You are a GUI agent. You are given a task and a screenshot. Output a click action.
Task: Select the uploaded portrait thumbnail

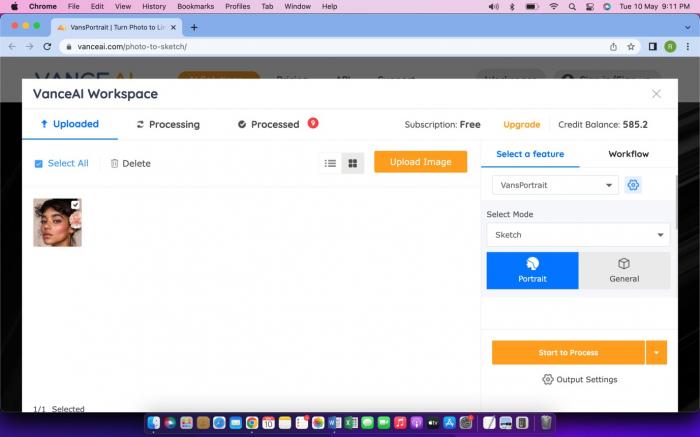(57, 222)
